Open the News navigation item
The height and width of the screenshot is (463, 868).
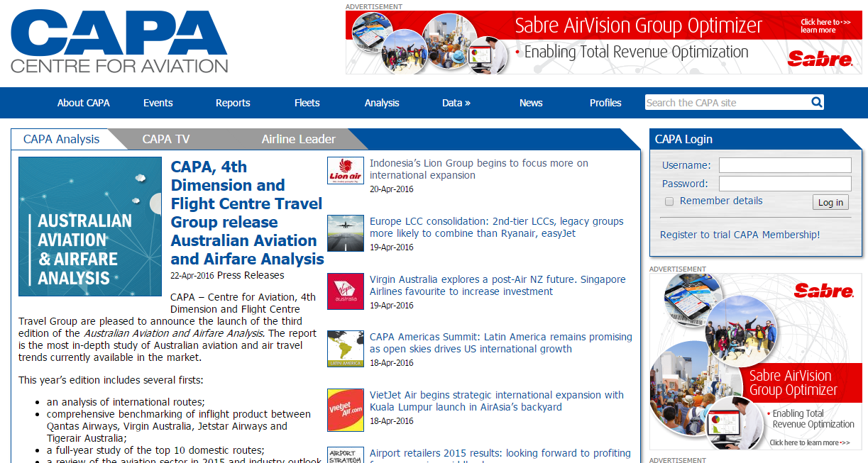(x=531, y=103)
